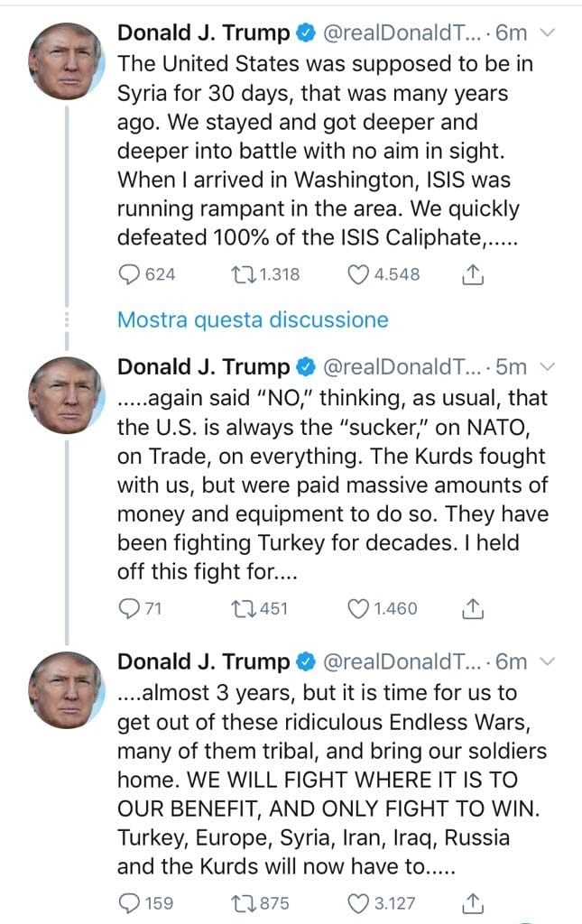Image resolution: width=582 pixels, height=924 pixels.
Task: Retweet the tweet with 451 retweets
Action: tap(243, 608)
